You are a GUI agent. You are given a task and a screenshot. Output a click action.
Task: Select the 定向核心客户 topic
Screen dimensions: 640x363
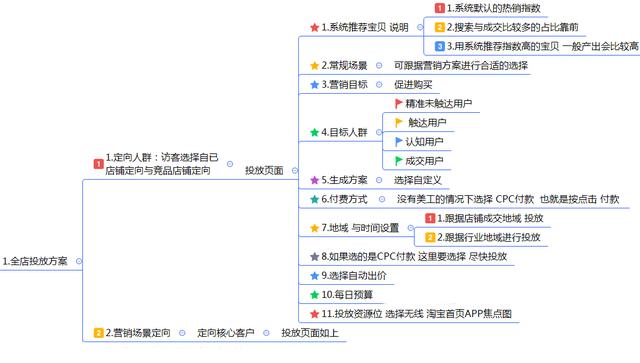coord(226,333)
